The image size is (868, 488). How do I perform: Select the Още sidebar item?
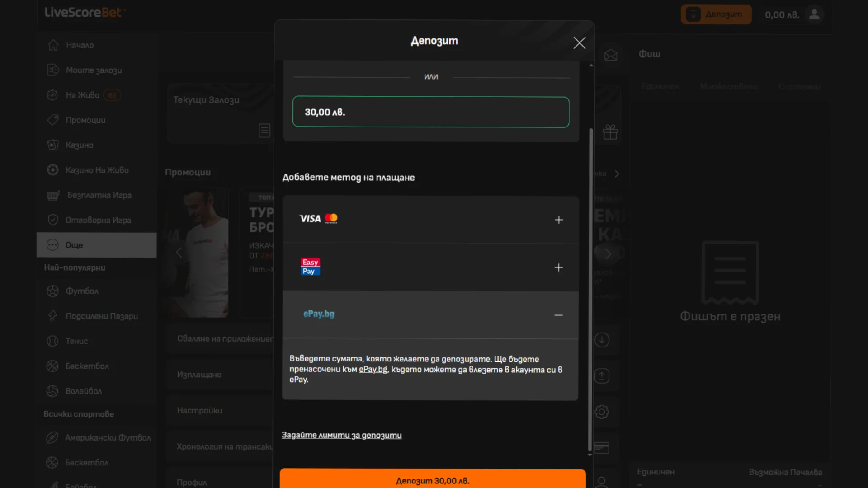pyautogui.click(x=96, y=245)
